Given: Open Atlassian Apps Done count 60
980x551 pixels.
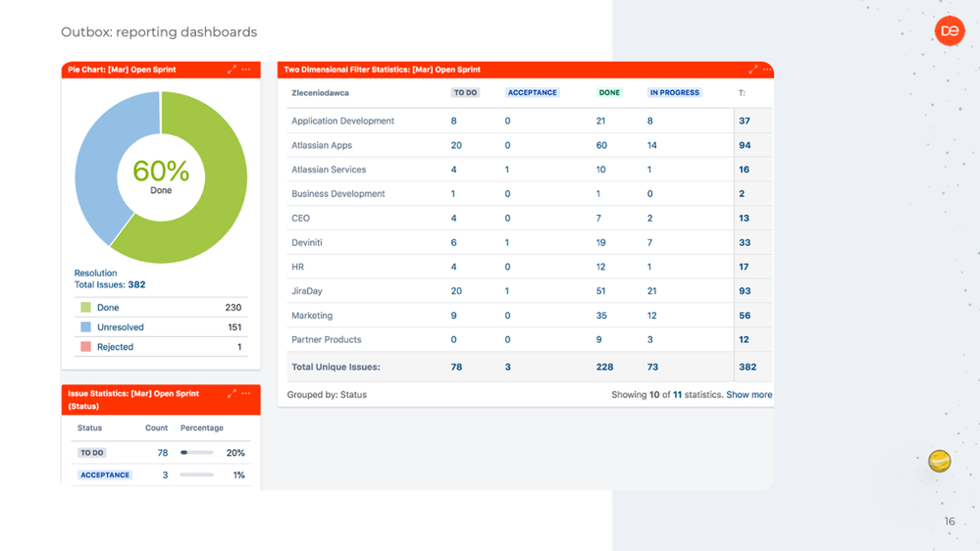Looking at the screenshot, I should tap(601, 145).
